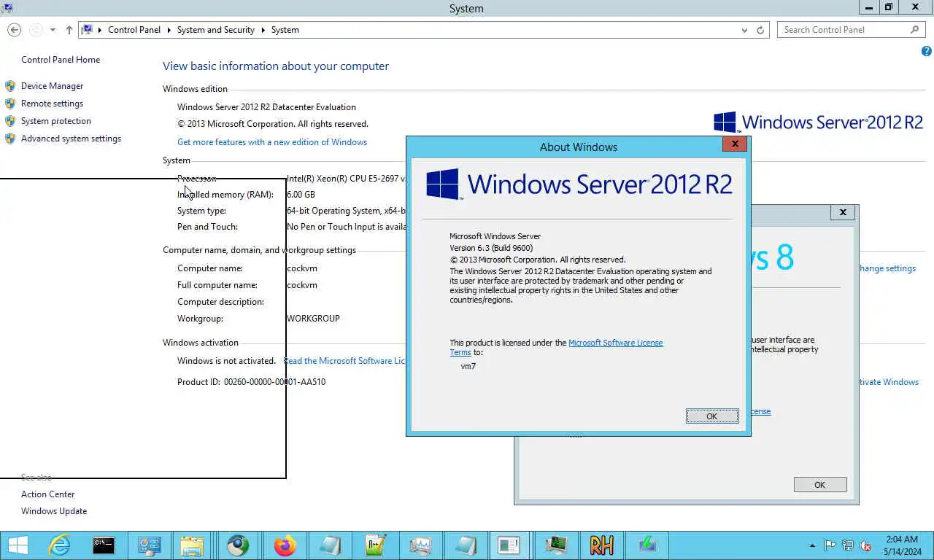Open System protection link
934x560 pixels.
coord(56,121)
